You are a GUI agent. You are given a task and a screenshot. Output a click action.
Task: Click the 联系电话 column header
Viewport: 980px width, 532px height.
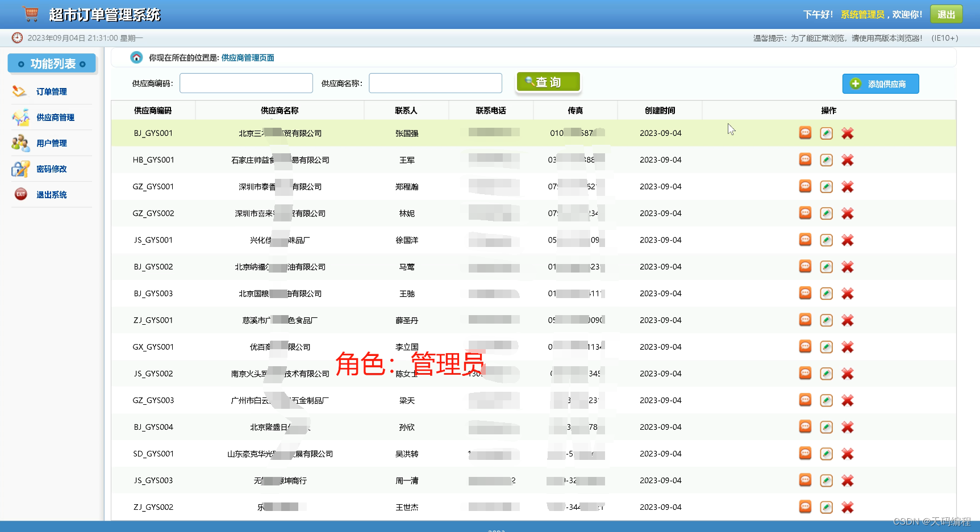pyautogui.click(x=491, y=111)
